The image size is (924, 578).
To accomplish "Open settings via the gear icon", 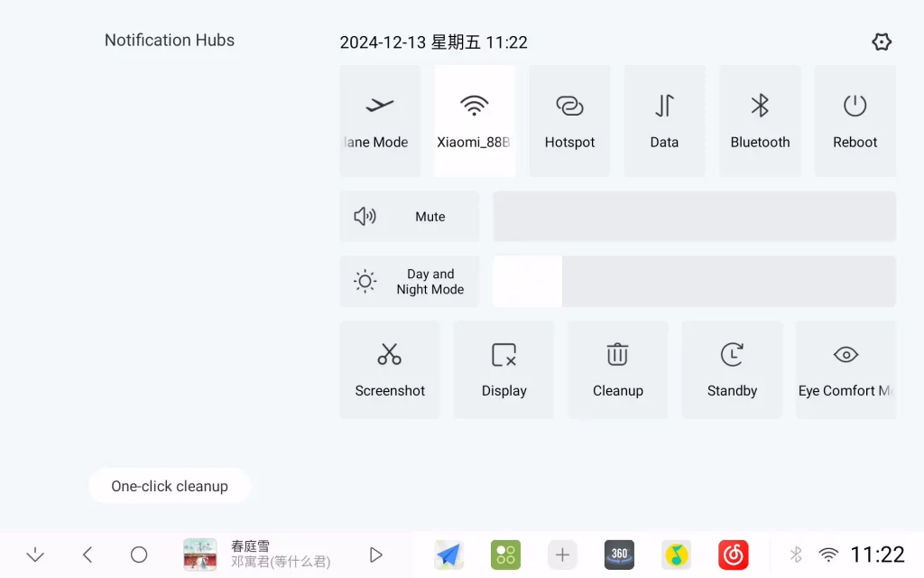I will point(882,42).
